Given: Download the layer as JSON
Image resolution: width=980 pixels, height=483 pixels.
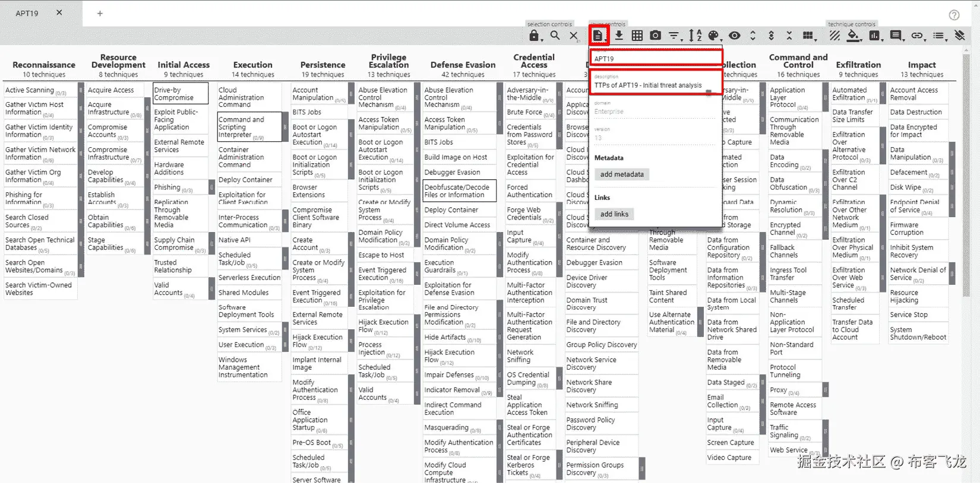Looking at the screenshot, I should tap(619, 36).
